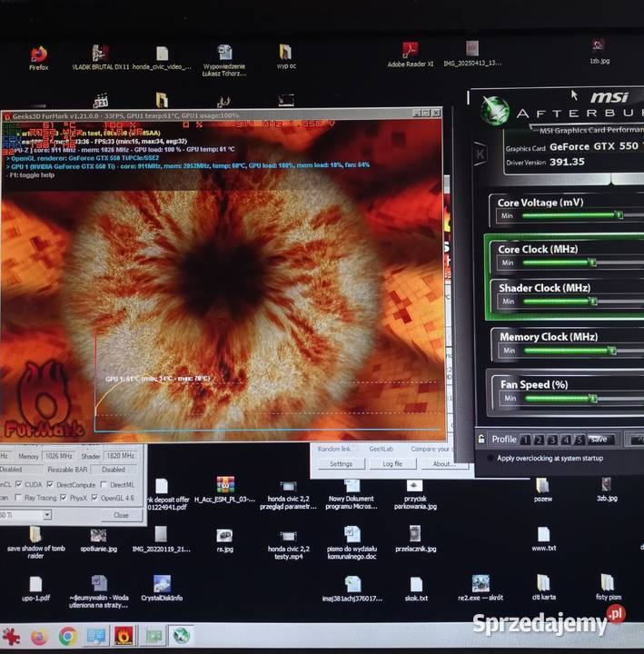Open MSI Afterburner taskbar icon

(181, 637)
